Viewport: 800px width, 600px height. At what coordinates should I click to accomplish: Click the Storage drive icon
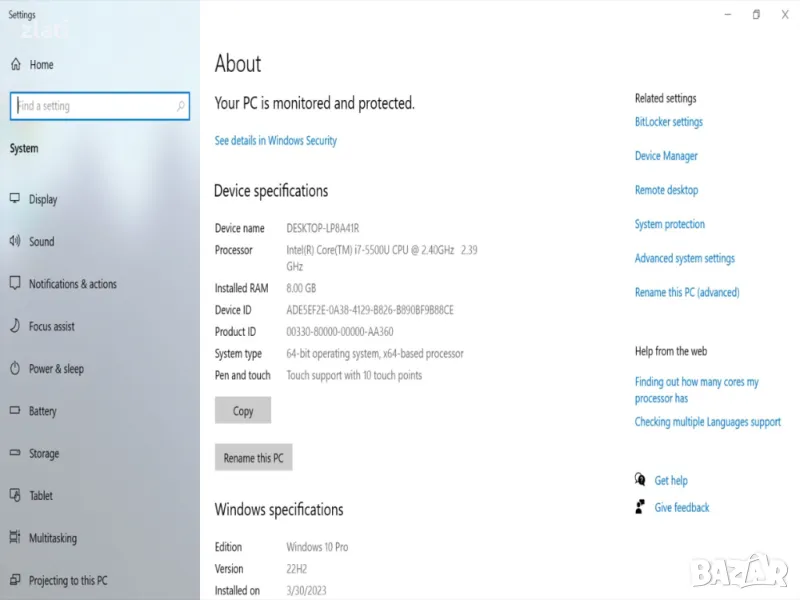click(15, 453)
